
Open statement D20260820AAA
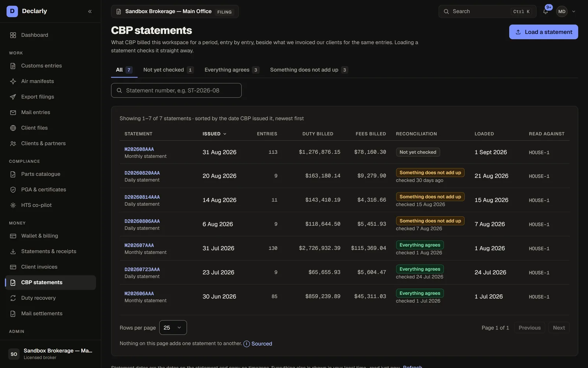pos(142,173)
